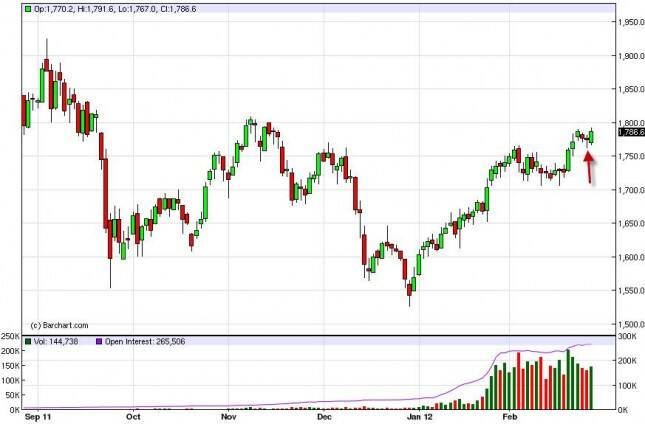Click the 'Vol: 144,738' volume readout

[x=56, y=341]
